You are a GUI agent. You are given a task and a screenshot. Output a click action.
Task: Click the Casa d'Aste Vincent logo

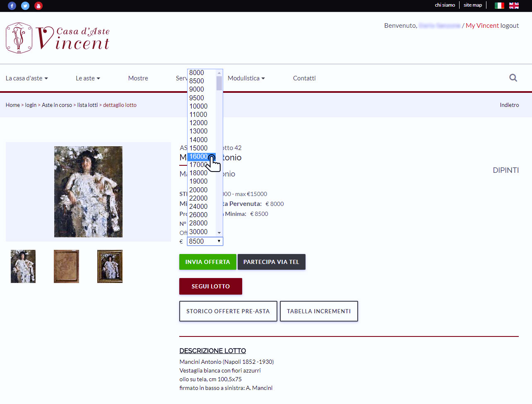(58, 38)
